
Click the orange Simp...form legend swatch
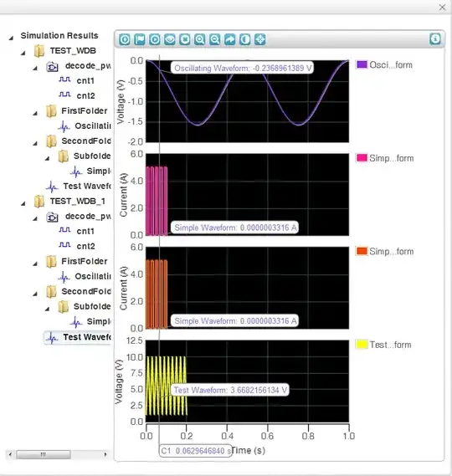pos(362,251)
